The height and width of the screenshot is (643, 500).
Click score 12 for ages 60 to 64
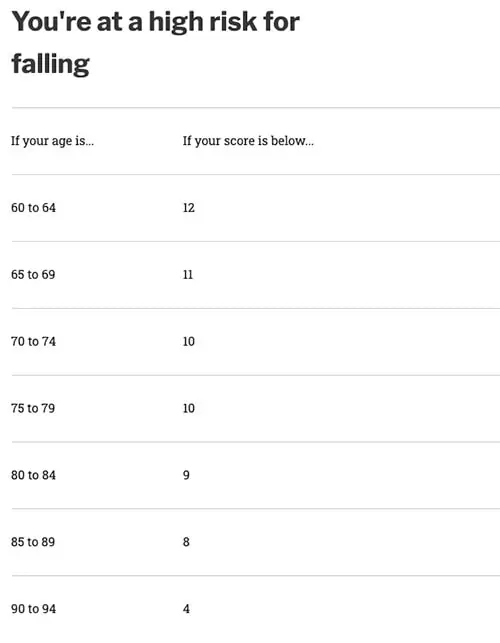(x=189, y=208)
